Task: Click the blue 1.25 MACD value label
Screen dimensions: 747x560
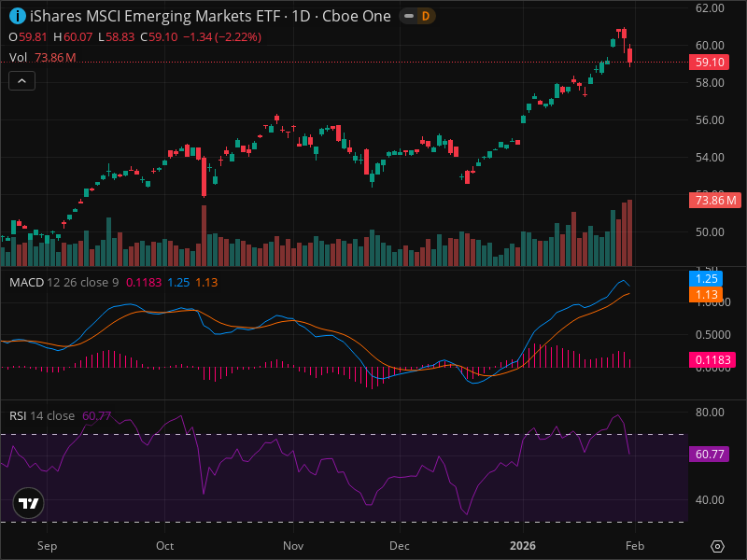Action: pos(706,278)
